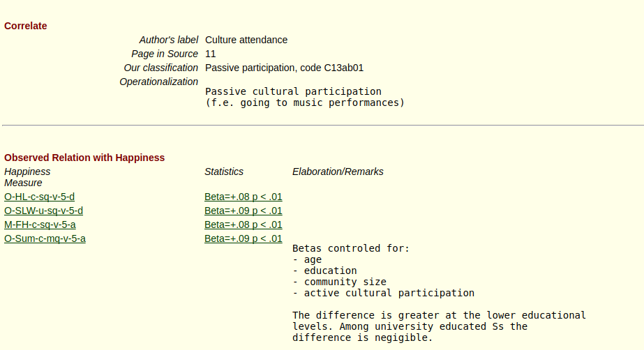Open the O-HL-c-sq-v-5-d happiness measure link

40,197
